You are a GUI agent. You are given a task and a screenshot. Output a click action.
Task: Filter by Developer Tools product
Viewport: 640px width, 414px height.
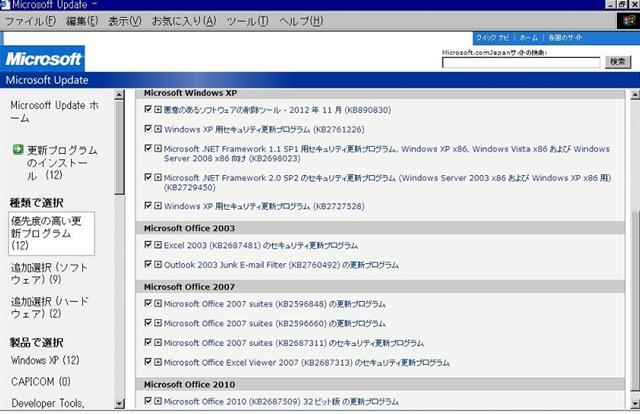[48, 403]
